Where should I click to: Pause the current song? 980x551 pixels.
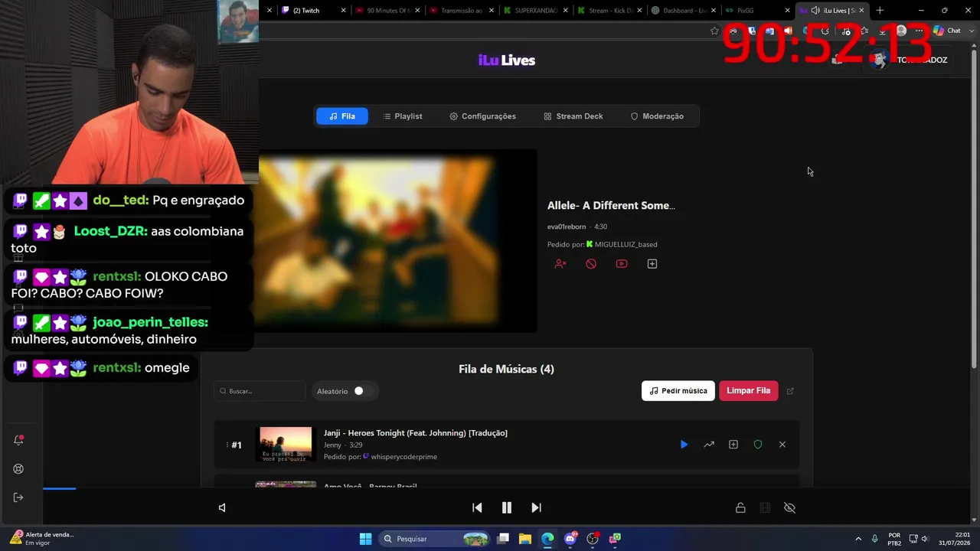tap(506, 507)
